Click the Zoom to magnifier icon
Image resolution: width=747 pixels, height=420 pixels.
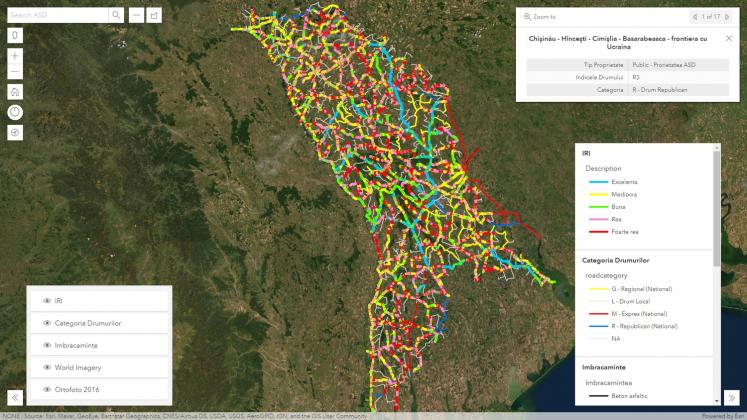click(x=527, y=17)
